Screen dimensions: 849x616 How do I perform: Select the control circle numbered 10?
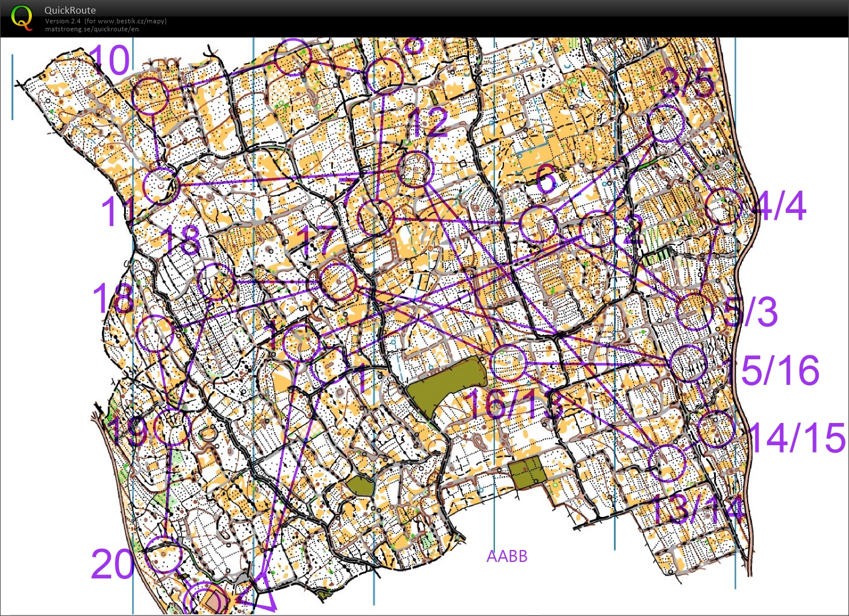(x=150, y=96)
